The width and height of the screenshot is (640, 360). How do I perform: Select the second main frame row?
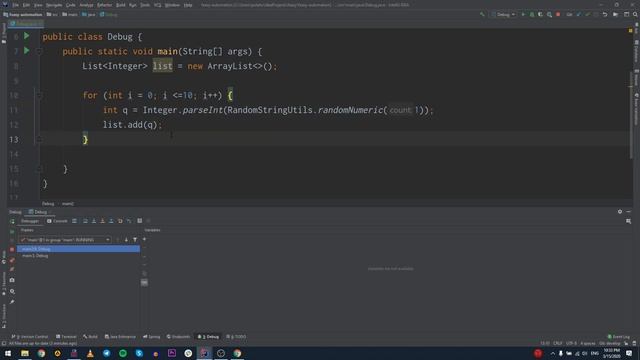(78, 256)
